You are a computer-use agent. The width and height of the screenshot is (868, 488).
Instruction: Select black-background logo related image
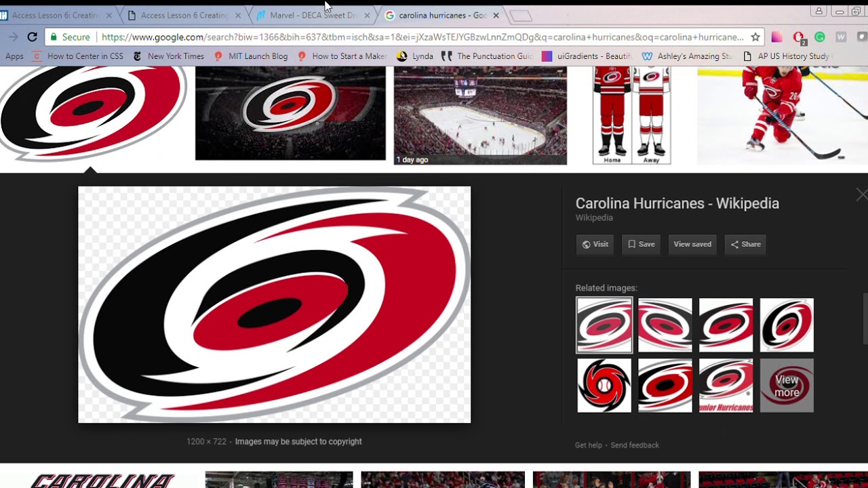pos(665,386)
